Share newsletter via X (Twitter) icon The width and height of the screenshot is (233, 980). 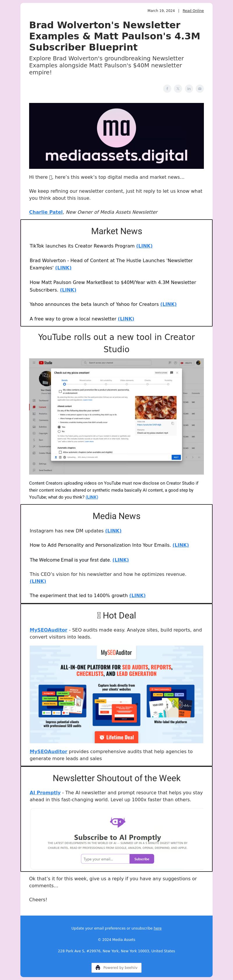pos(178,89)
